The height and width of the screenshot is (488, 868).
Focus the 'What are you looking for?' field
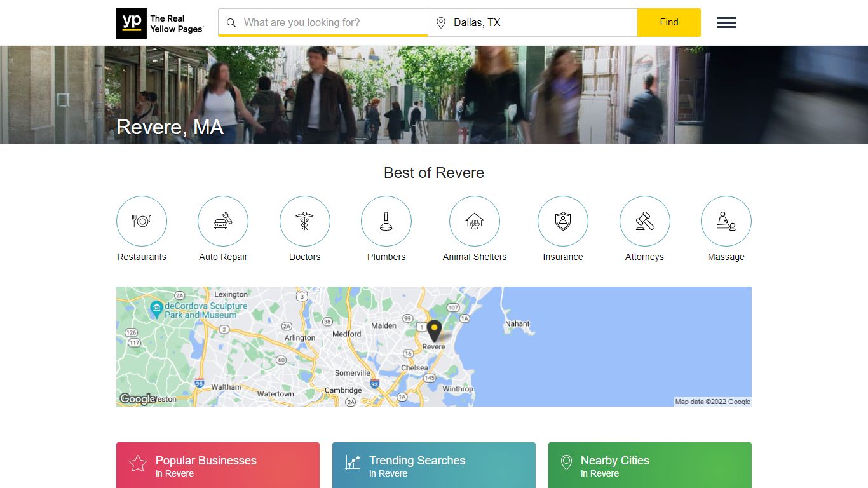(323, 22)
